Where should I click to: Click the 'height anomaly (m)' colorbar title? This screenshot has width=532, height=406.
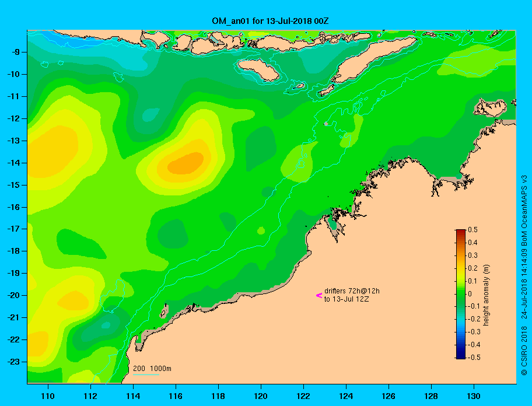click(x=486, y=295)
